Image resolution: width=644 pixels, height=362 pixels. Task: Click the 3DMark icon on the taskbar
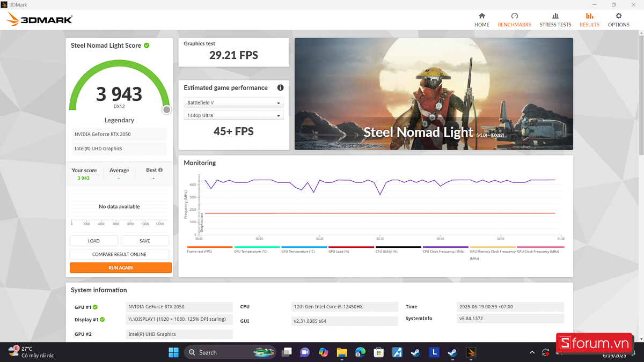tap(471, 352)
